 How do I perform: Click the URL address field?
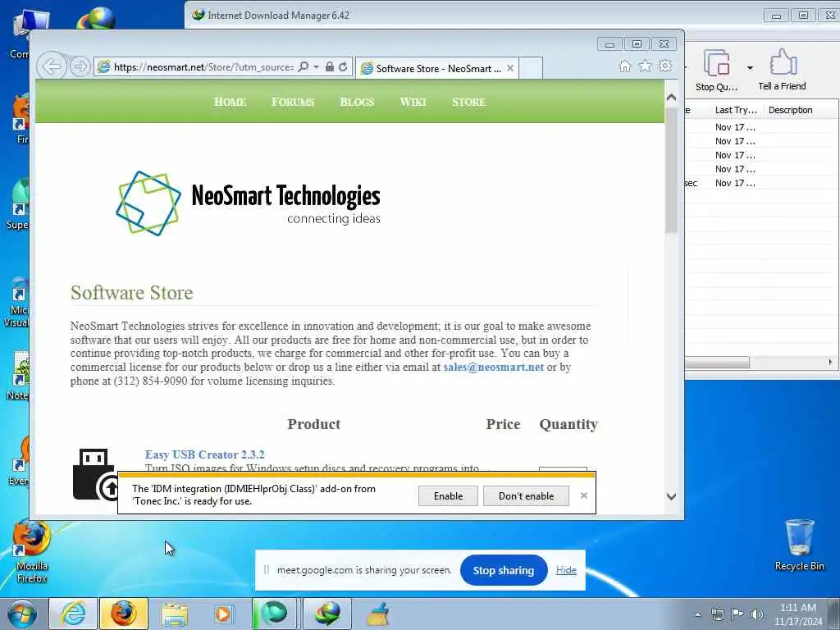click(203, 67)
